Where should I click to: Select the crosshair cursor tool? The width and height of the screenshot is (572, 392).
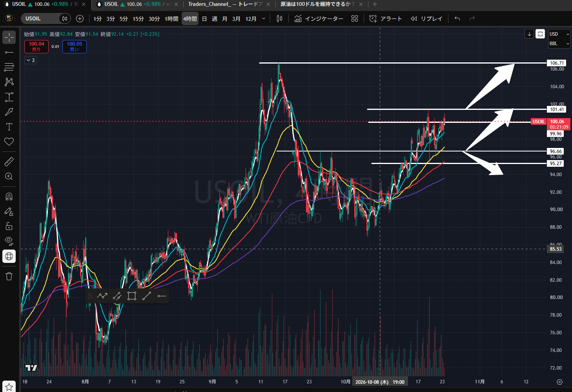pos(9,37)
